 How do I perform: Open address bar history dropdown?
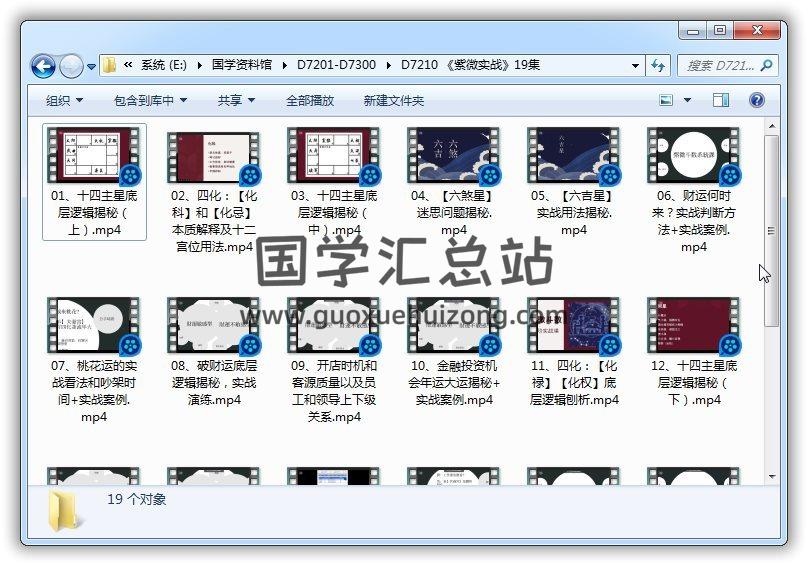pyautogui.click(x=635, y=65)
